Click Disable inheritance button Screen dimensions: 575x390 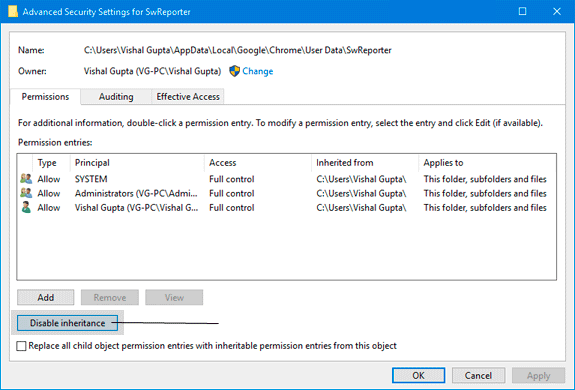point(67,323)
